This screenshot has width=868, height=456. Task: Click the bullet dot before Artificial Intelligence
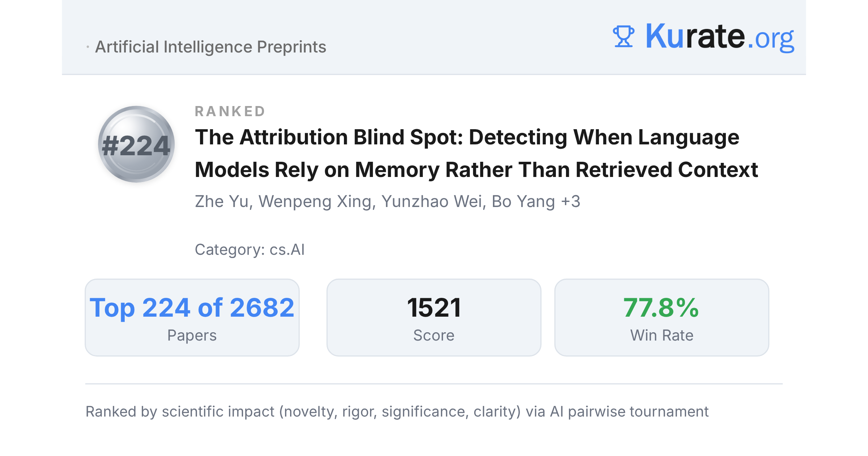[x=88, y=47]
